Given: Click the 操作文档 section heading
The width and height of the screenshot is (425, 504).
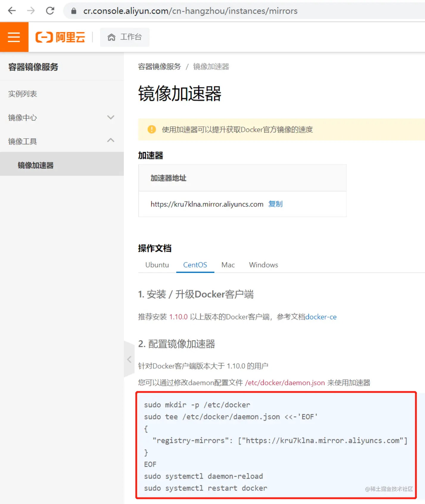Looking at the screenshot, I should click(x=155, y=248).
